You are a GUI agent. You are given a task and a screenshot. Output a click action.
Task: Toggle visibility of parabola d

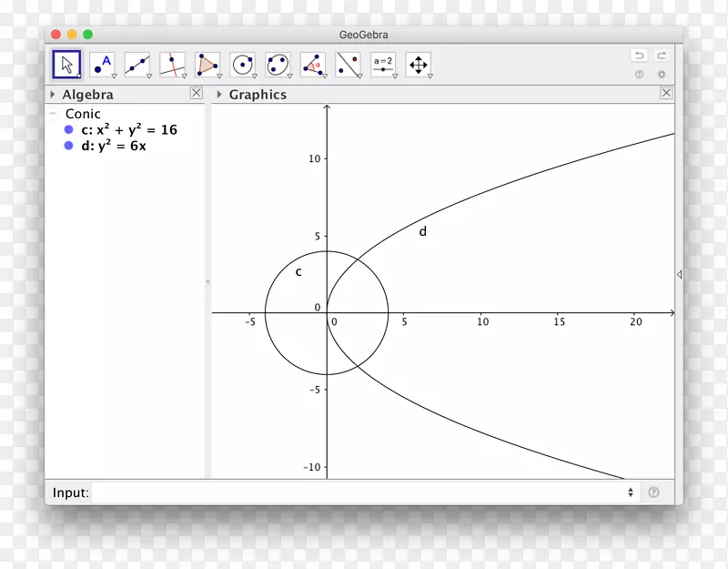(x=66, y=145)
